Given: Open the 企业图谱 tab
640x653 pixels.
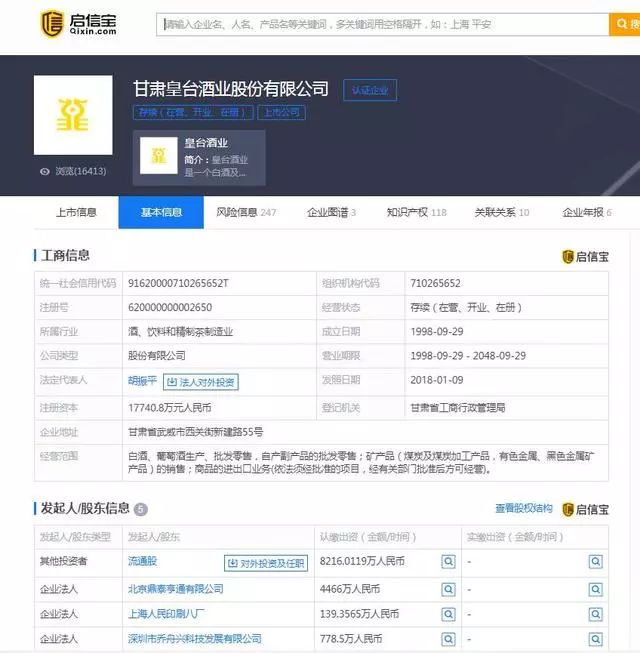Looking at the screenshot, I should 331,212.
